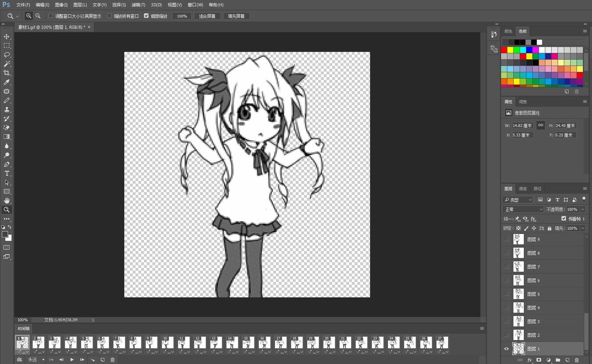Viewport: 592px width, 364px height.
Task: Select the Hand tool
Action: pos(7,200)
